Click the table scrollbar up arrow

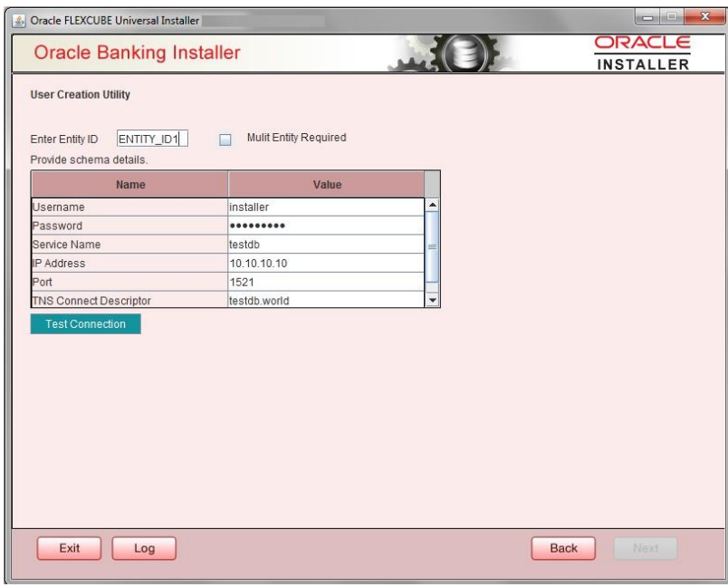[432, 205]
